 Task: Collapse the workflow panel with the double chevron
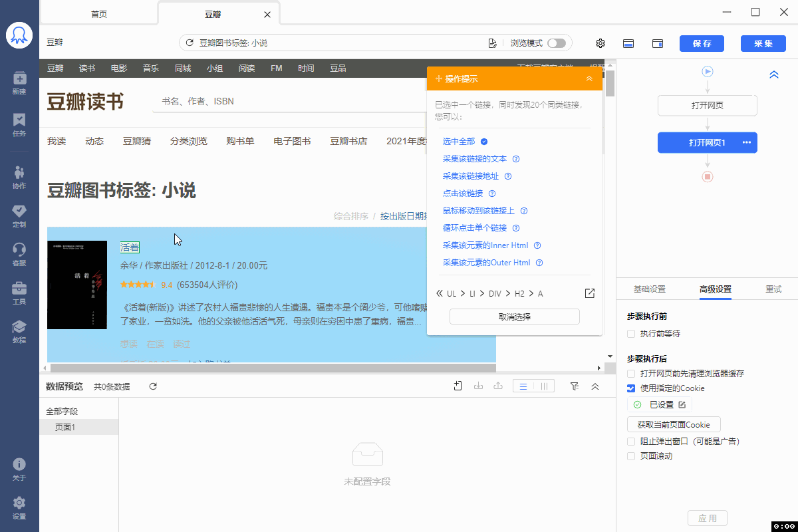pos(773,75)
